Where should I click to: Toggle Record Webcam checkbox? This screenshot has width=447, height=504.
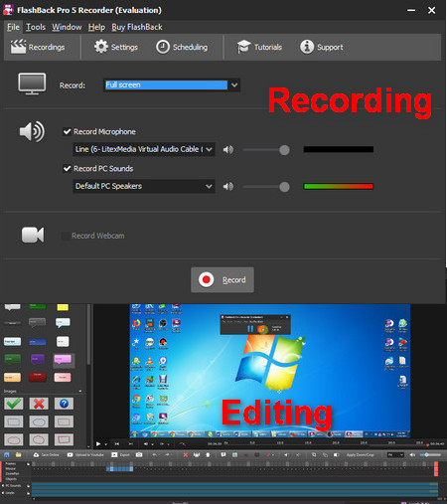pyautogui.click(x=66, y=236)
